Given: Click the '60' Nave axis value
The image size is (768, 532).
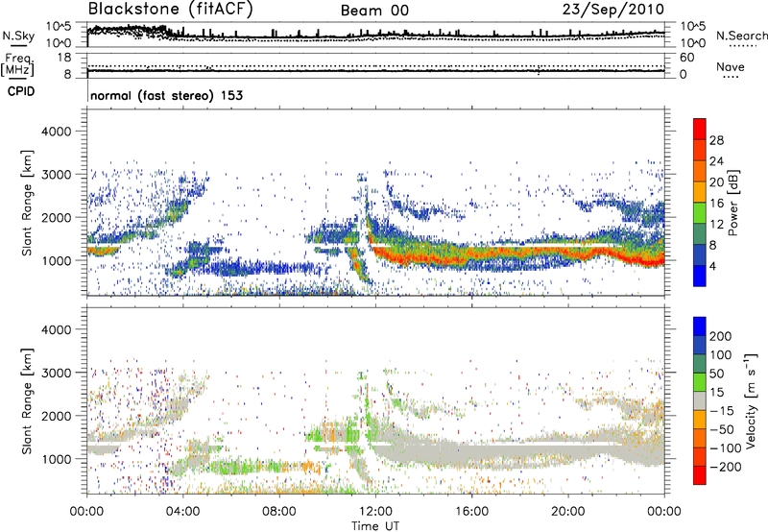Looking at the screenshot, I should 686,58.
